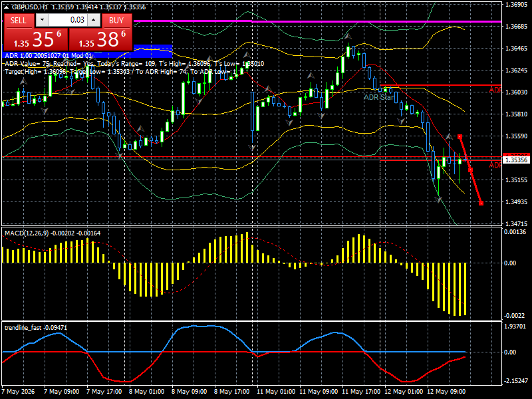
Task: Select the magenta horizontal line
Action: click(x=317, y=21)
